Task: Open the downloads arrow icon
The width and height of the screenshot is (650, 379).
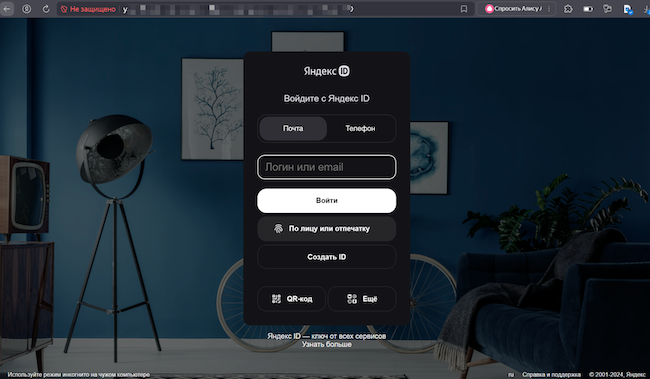Action: [x=647, y=9]
